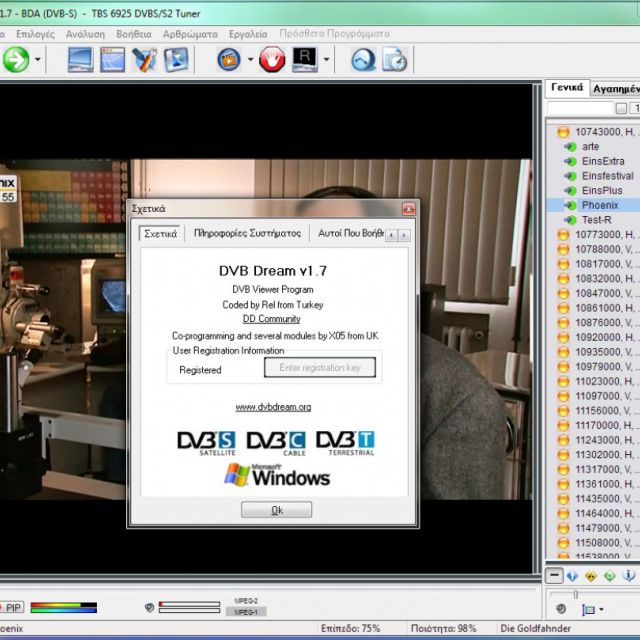
Task: Toggle the checkbox beside channel search field
Action: [621, 108]
